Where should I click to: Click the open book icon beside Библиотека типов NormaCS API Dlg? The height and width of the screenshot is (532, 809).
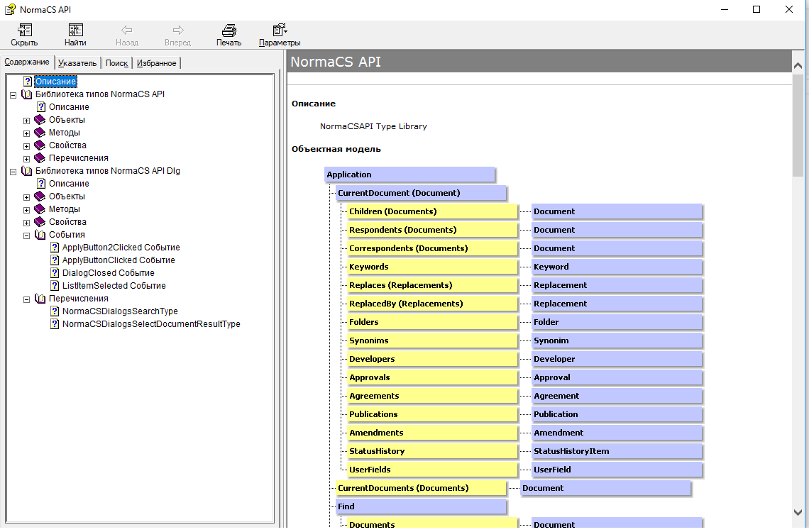[x=27, y=171]
